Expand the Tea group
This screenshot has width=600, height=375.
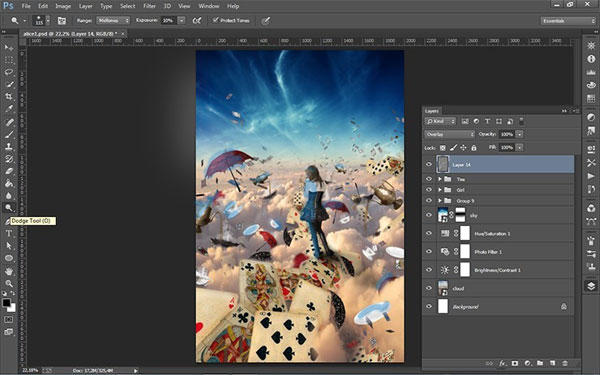tap(440, 179)
